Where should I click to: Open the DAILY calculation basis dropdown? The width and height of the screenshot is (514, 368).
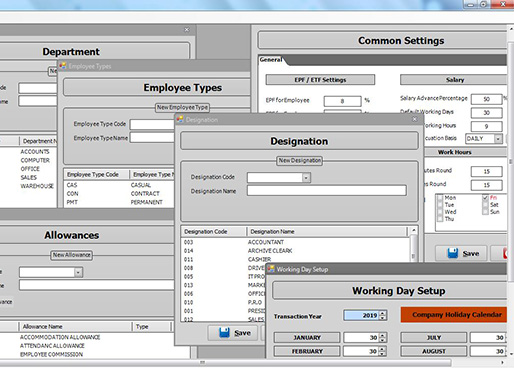point(498,138)
